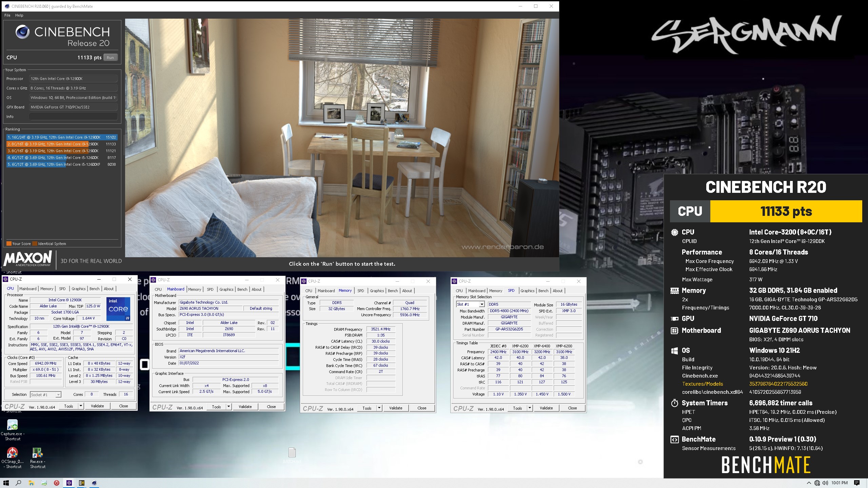This screenshot has width=868, height=488.
Task: Open the Cinebench Help menu
Action: (x=19, y=15)
